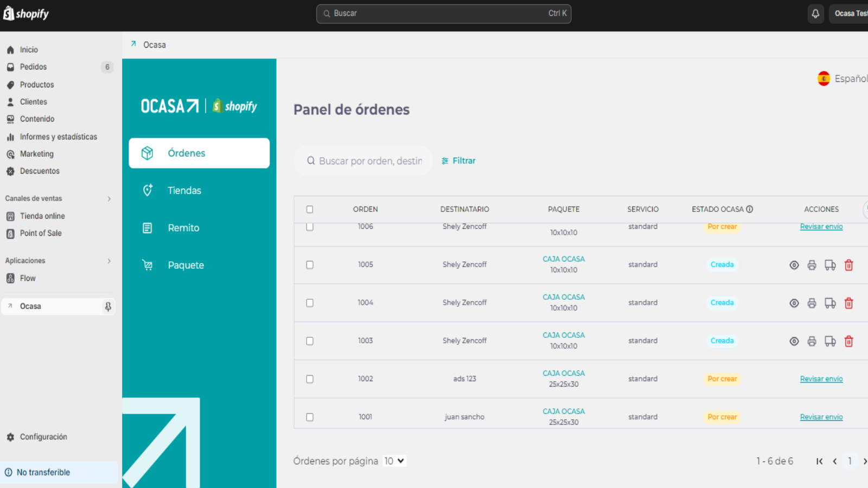868x488 pixels.
Task: Click Revisar envío for order 1006
Action: [821, 227]
